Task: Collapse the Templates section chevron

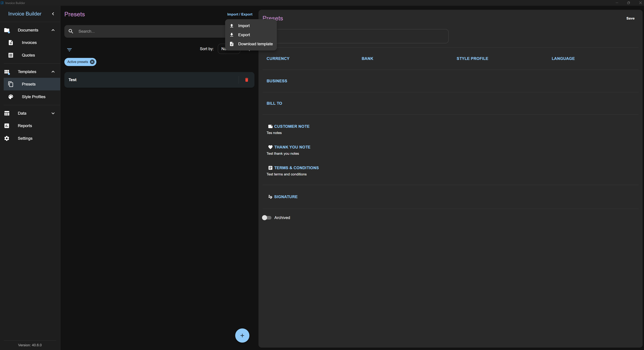Action: [x=53, y=72]
